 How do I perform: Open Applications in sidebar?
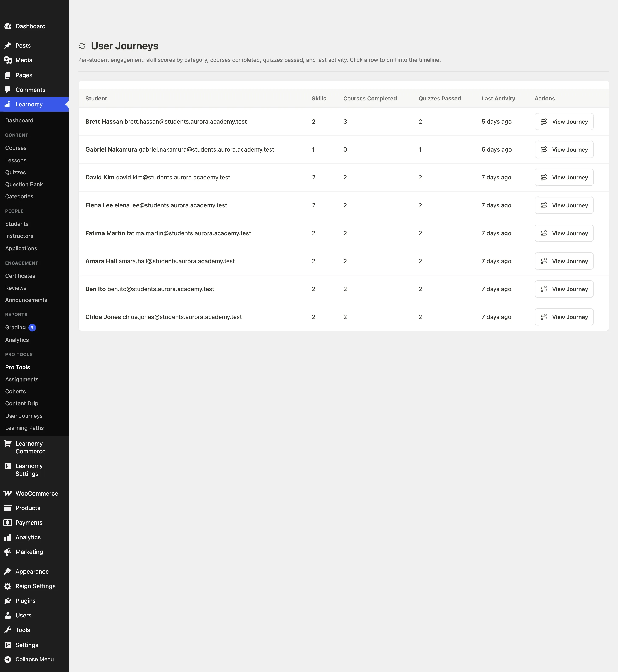click(x=21, y=248)
